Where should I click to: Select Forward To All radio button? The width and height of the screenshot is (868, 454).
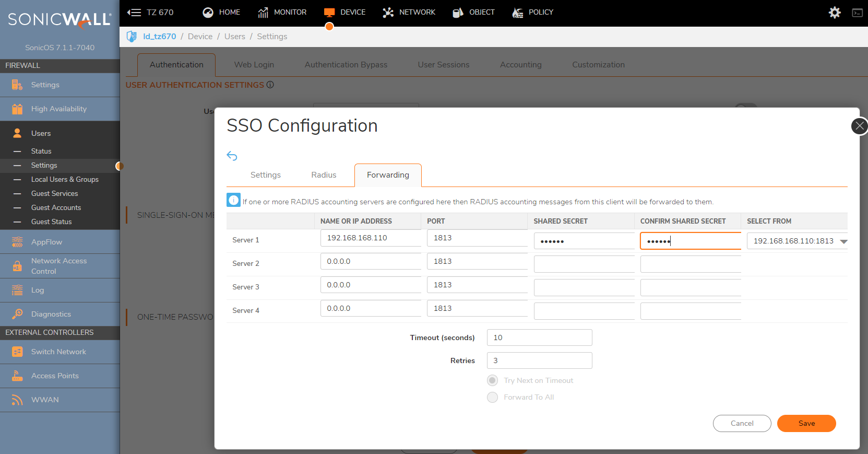492,397
